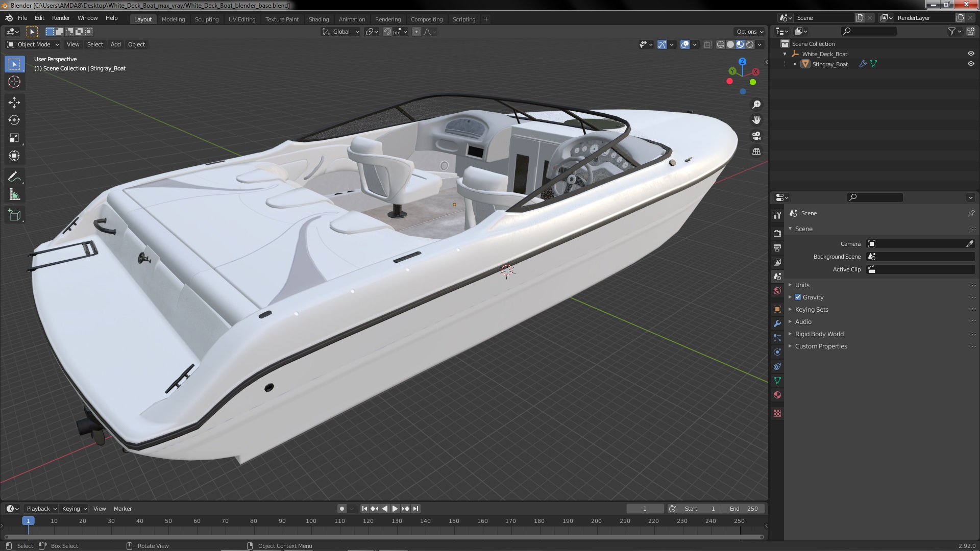
Task: Open the File menu
Action: click(x=22, y=18)
